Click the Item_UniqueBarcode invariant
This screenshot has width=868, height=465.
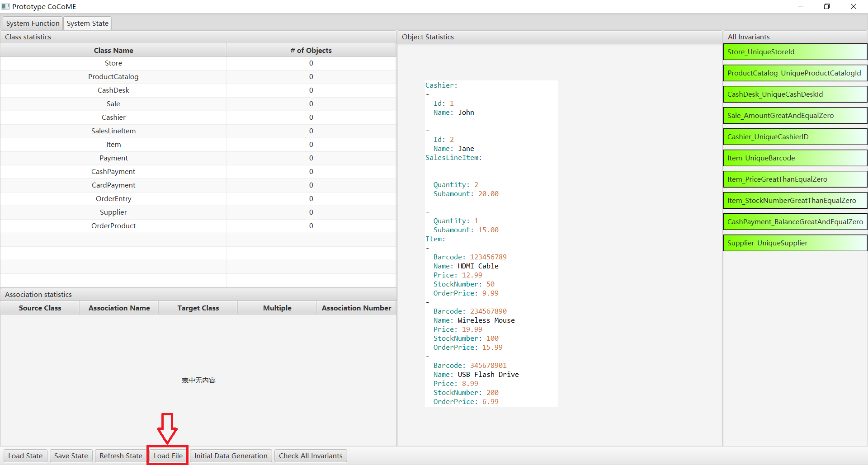(795, 158)
